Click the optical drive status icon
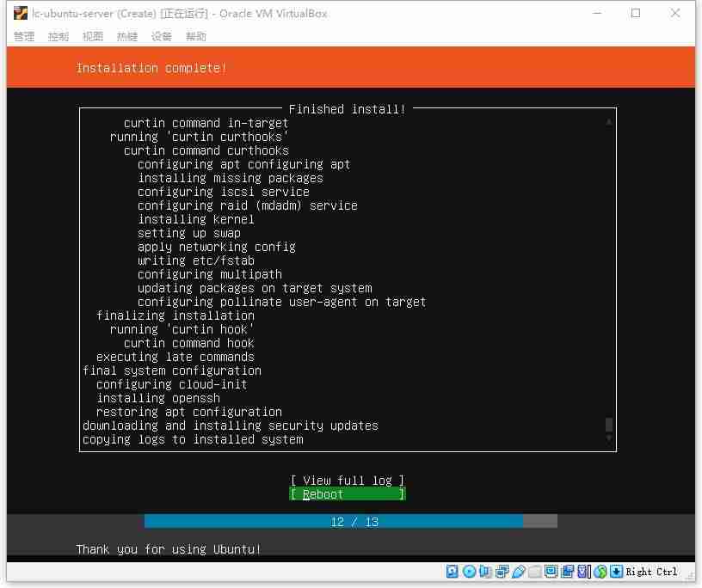Screen dimensions: 702x588 (x=469, y=571)
